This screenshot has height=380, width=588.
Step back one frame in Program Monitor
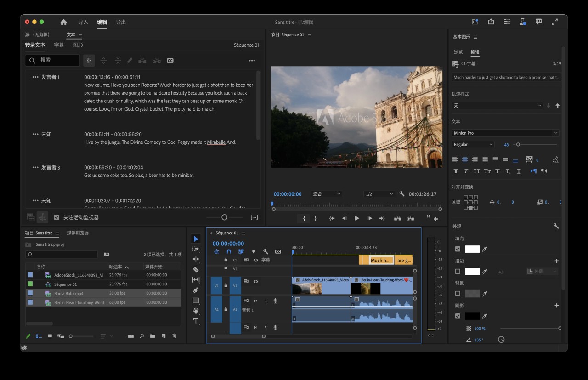344,218
